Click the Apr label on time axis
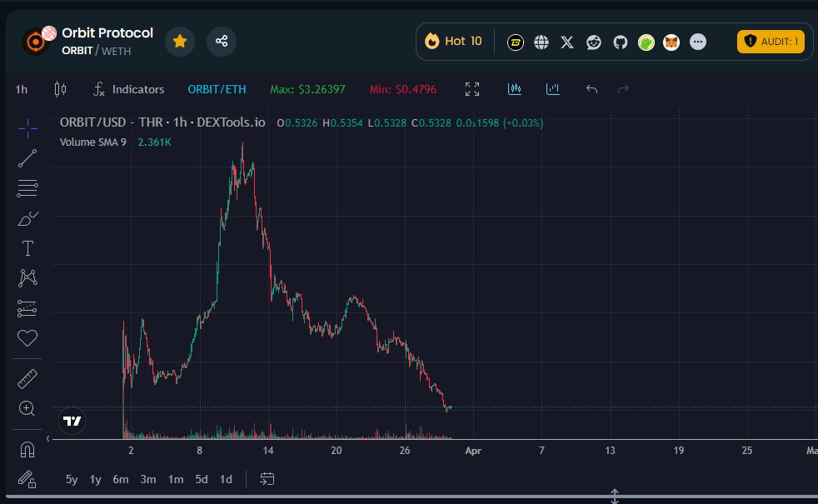This screenshot has height=504, width=818. pos(473,450)
